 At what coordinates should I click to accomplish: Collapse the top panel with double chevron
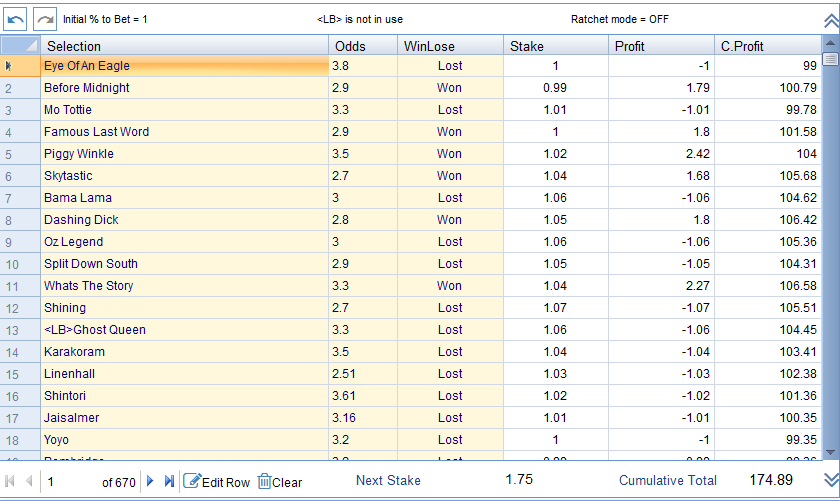click(x=829, y=19)
